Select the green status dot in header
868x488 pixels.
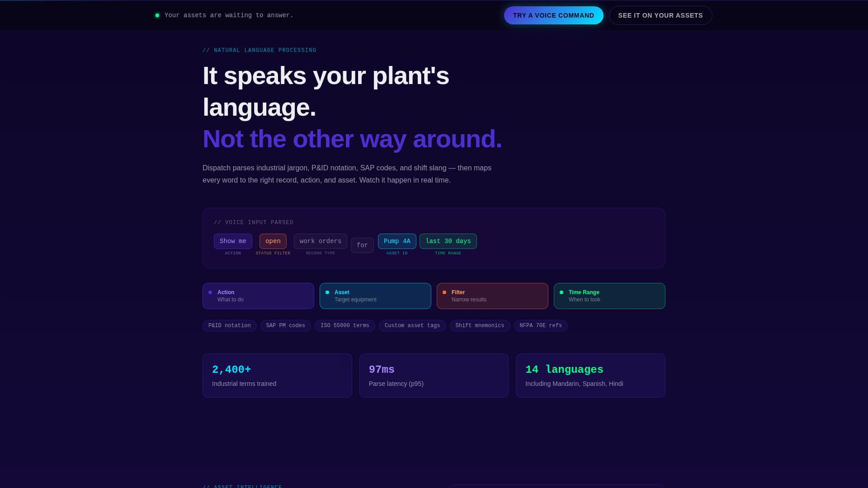pos(157,15)
